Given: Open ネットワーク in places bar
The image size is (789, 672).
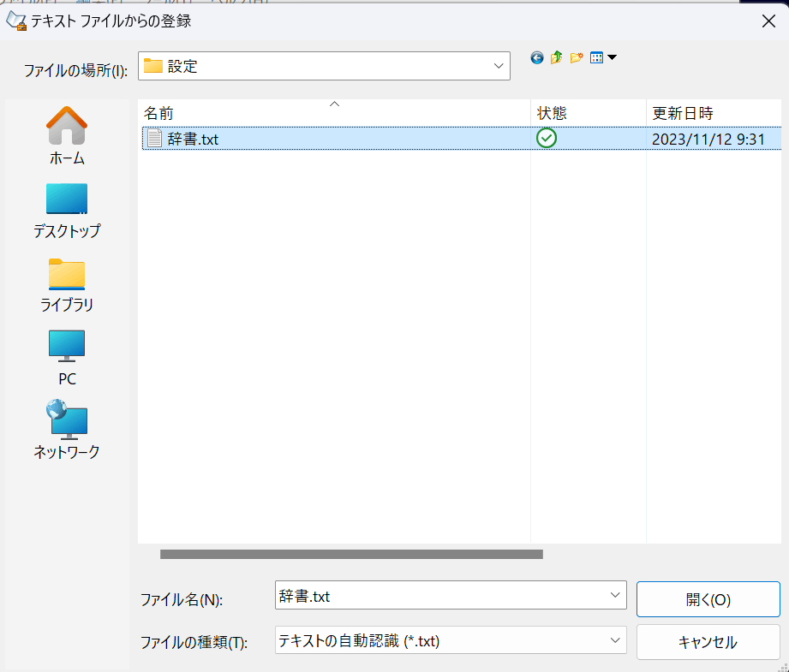Looking at the screenshot, I should click(67, 430).
